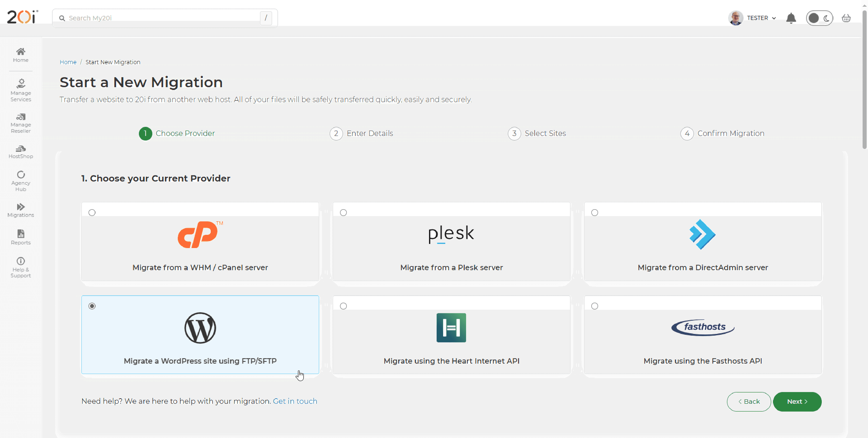
Task: Click the slash shortcut key badge
Action: pyautogui.click(x=266, y=18)
